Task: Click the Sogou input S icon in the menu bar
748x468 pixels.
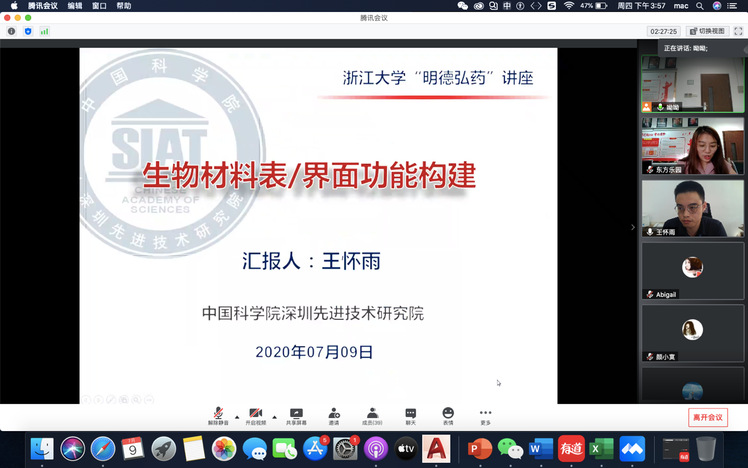Action: point(551,6)
